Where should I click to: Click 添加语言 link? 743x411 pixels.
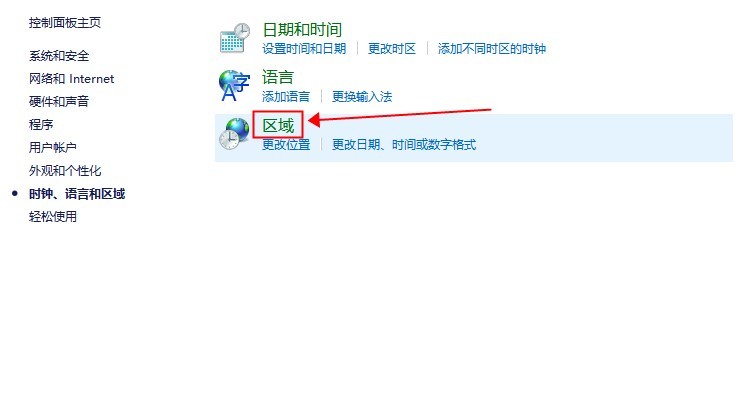286,97
